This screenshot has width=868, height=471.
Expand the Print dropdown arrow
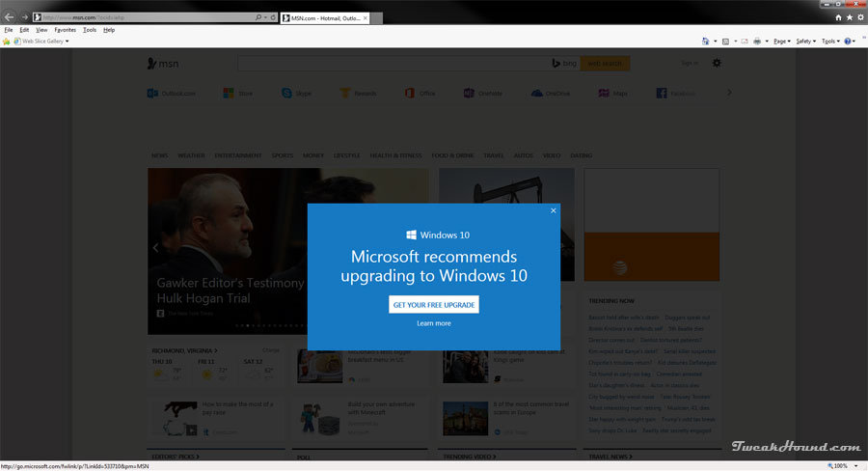(x=767, y=41)
